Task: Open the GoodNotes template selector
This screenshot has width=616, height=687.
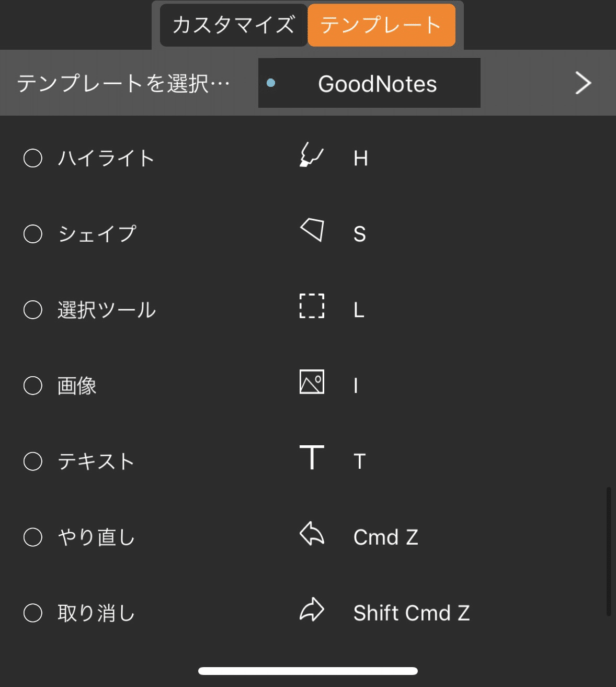Action: 369,83
